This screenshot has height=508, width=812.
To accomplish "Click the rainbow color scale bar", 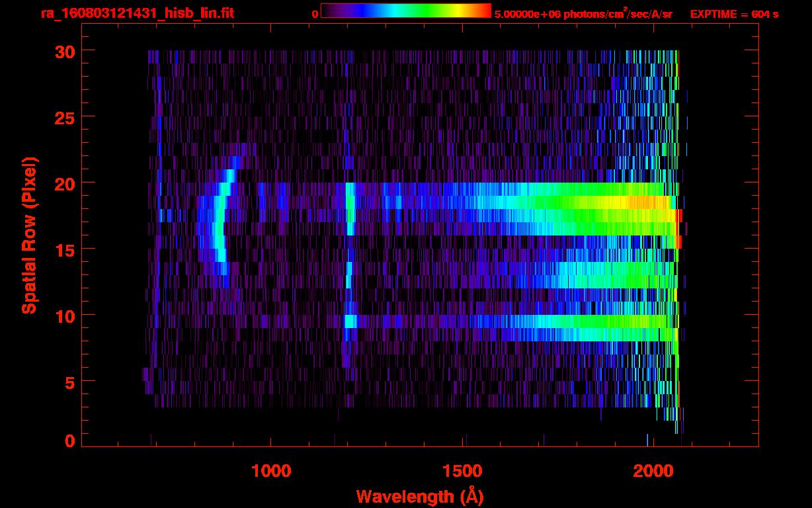I will tap(405, 11).
